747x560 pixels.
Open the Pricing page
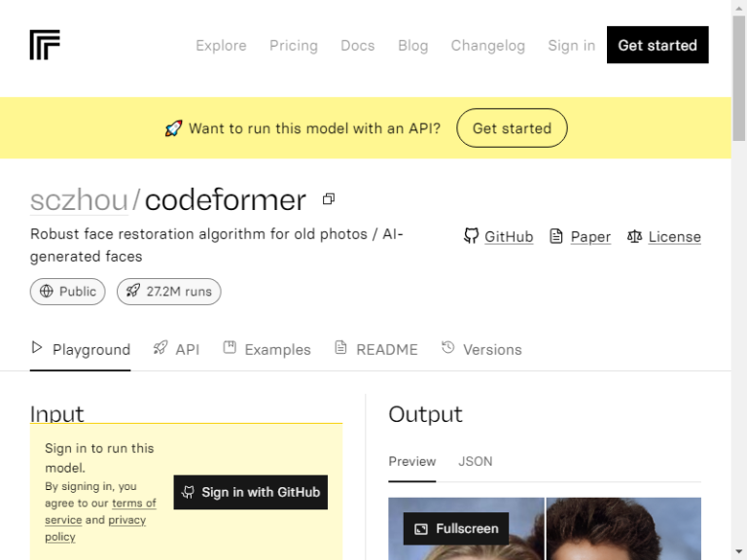pyautogui.click(x=294, y=46)
